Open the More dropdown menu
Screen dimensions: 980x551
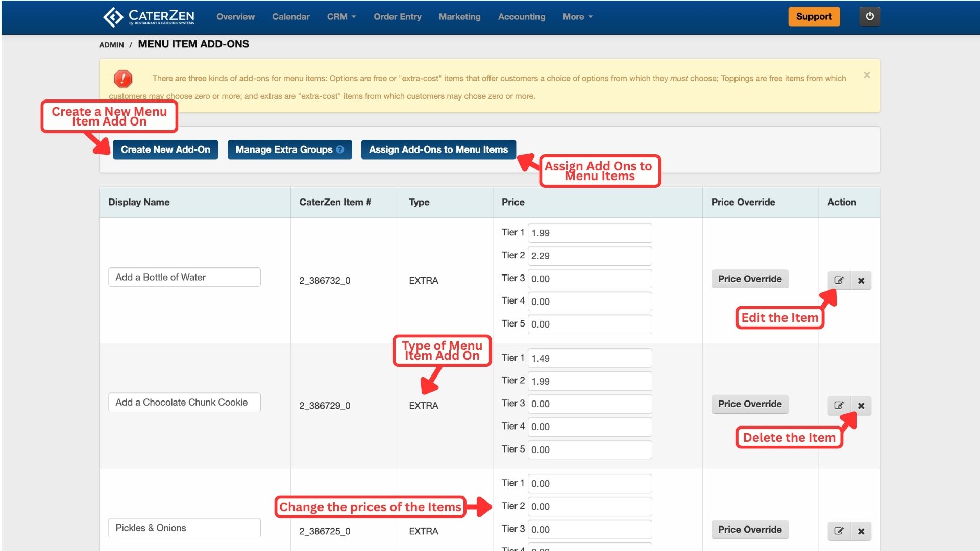coord(577,17)
